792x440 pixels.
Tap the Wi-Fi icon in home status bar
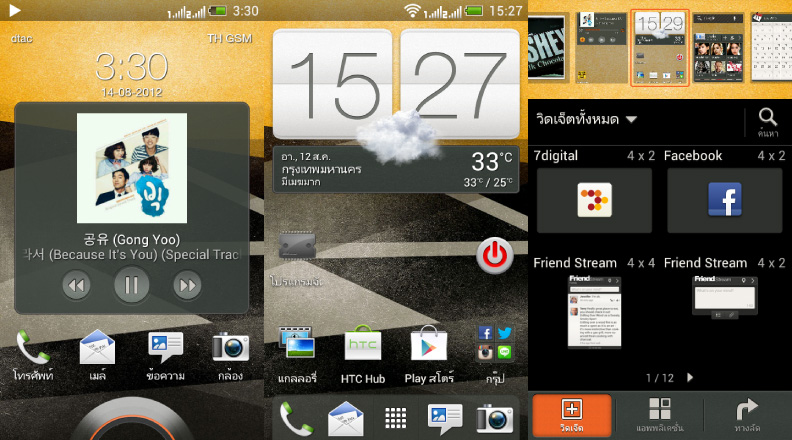pyautogui.click(x=412, y=10)
